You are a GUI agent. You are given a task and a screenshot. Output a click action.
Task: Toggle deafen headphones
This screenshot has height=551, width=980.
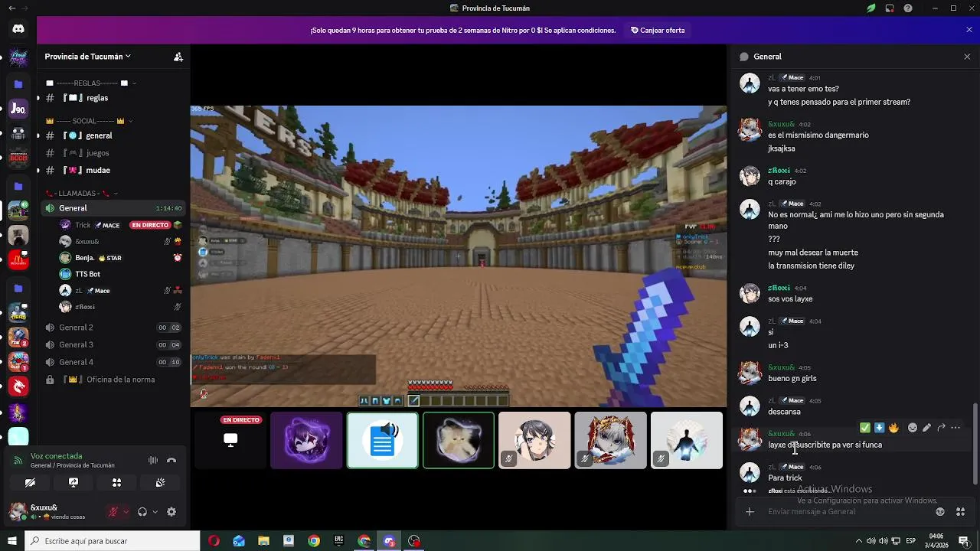[142, 512]
